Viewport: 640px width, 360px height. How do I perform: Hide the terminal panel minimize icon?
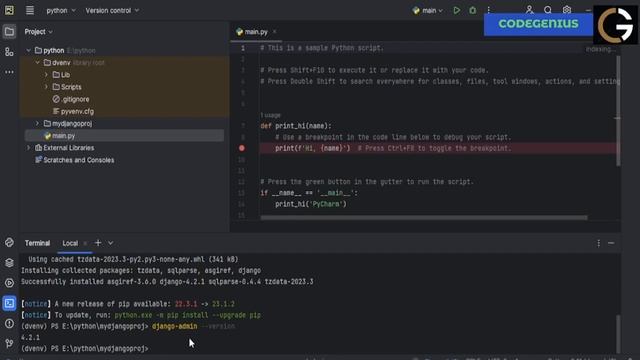[x=611, y=243]
